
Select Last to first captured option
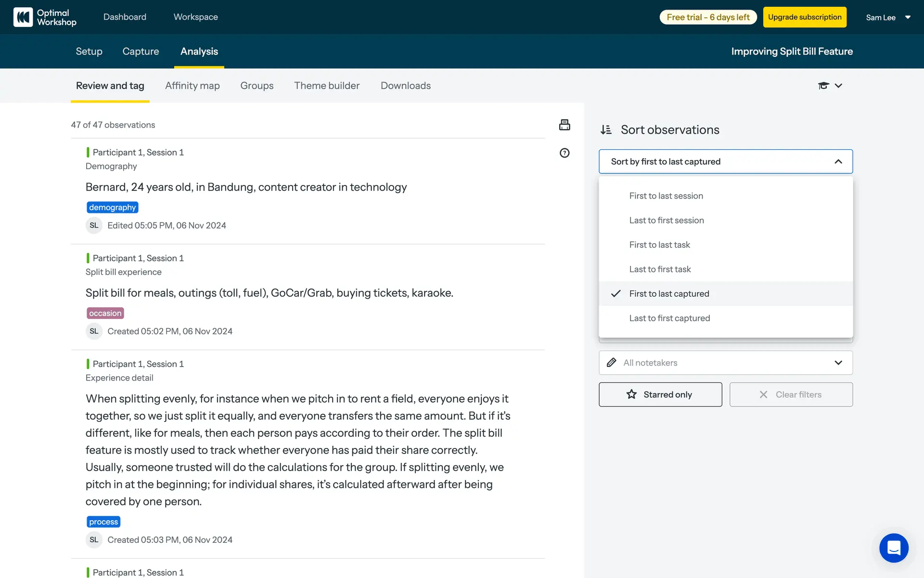click(669, 318)
